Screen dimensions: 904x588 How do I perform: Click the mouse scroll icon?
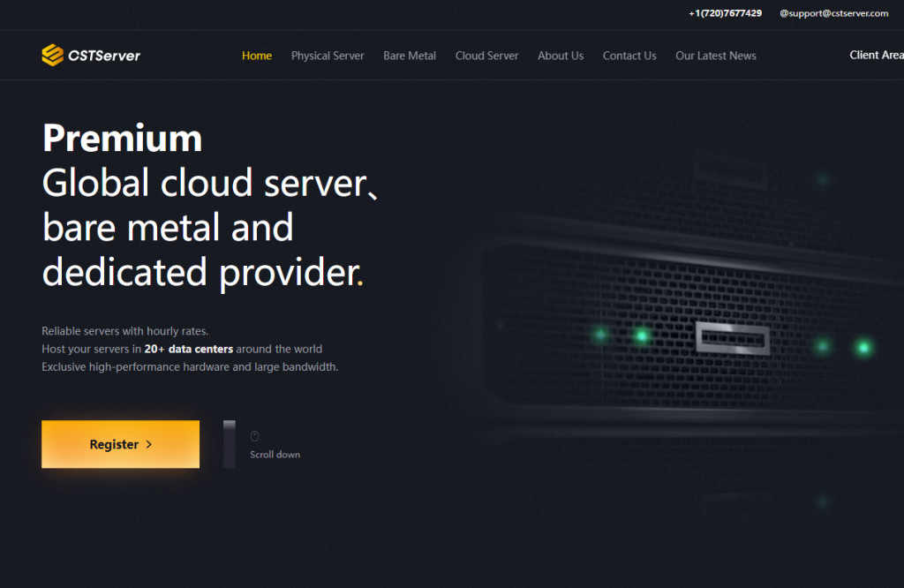tap(254, 436)
